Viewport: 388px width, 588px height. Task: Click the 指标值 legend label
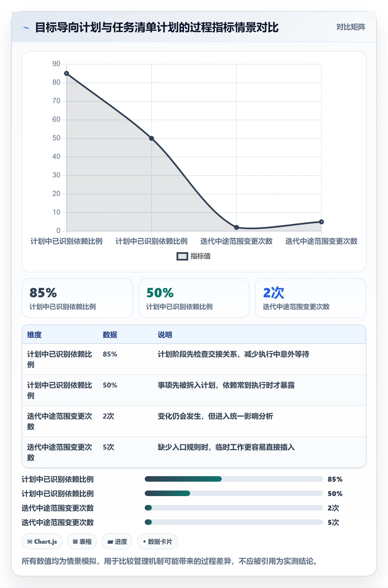200,256
